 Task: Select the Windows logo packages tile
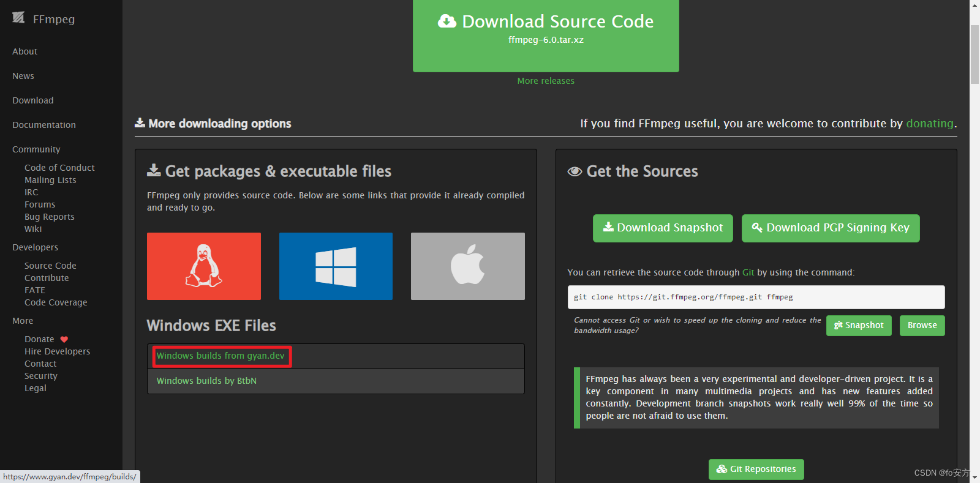[x=336, y=266]
